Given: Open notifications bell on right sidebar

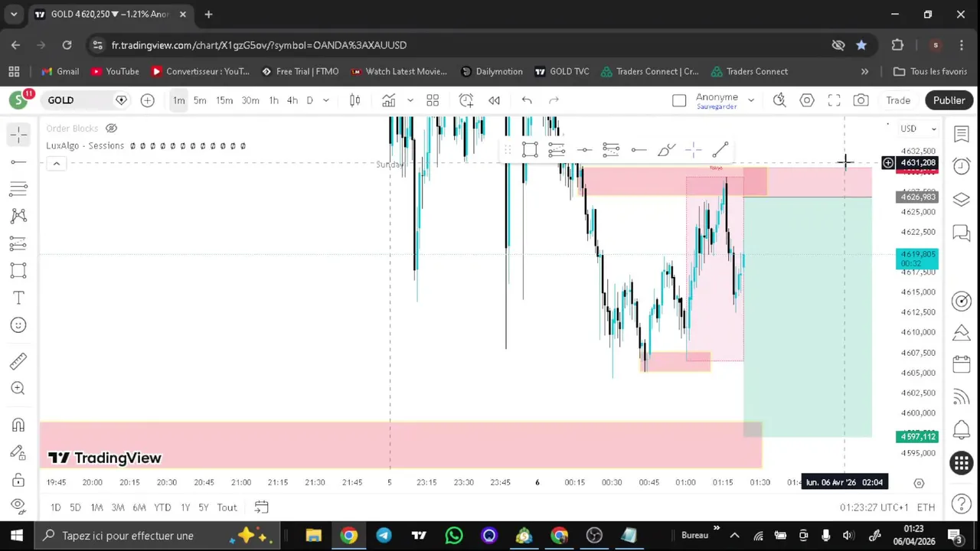Looking at the screenshot, I should [x=962, y=429].
